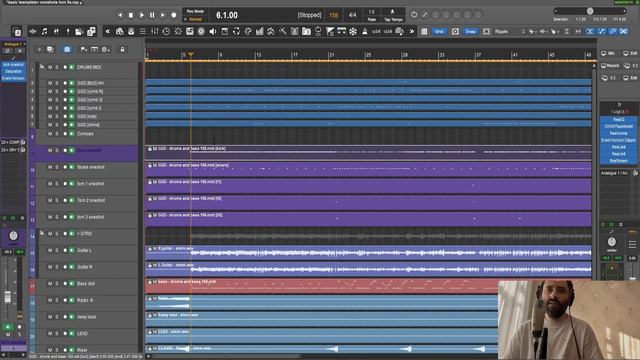
Task: Go to project end with the forward button
Action: click(162, 15)
